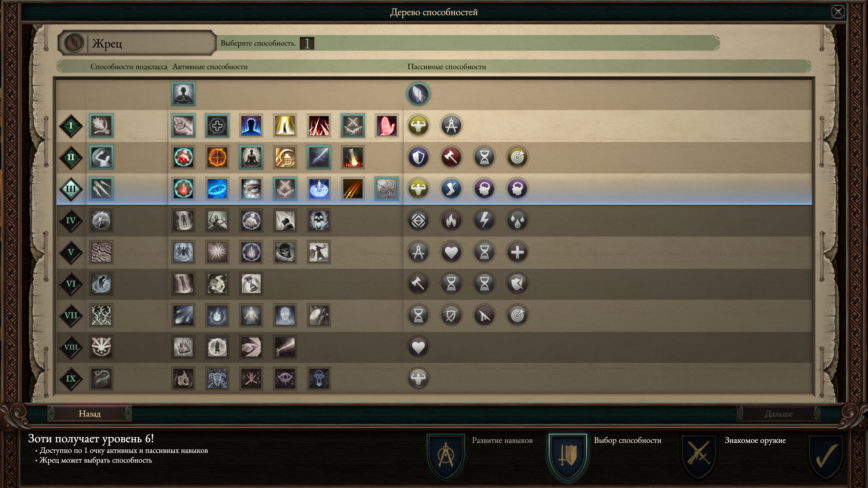The height and width of the screenshot is (488, 868).
Task: Select the lightning bolt passive in row IV
Action: coord(484,221)
